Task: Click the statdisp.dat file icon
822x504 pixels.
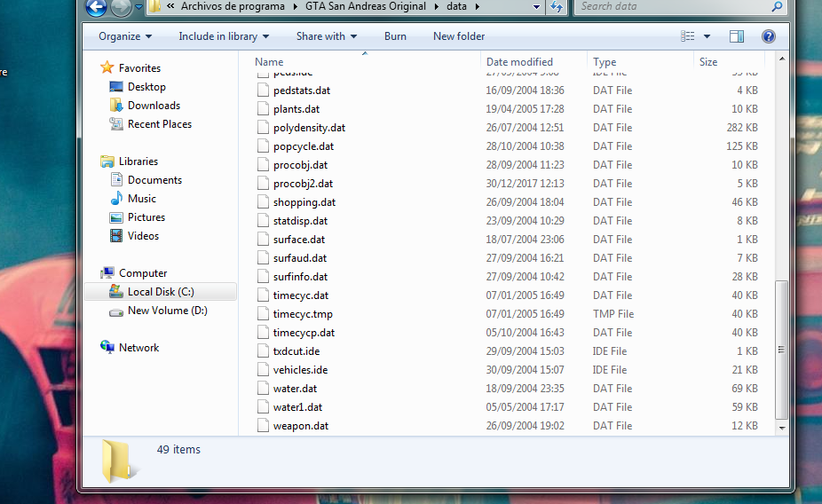Action: pos(263,221)
